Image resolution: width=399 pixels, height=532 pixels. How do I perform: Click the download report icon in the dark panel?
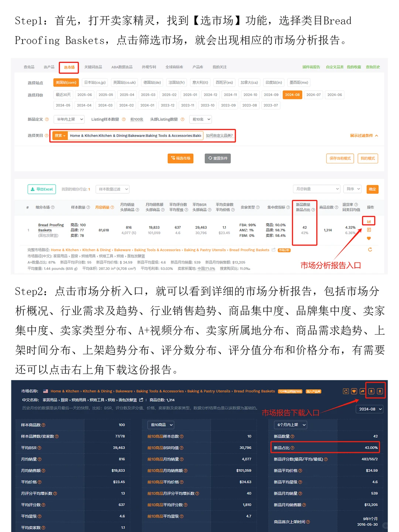pyautogui.click(x=371, y=391)
